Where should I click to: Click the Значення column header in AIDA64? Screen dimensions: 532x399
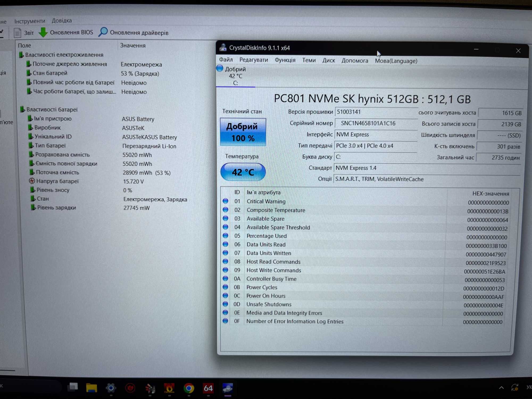point(133,45)
